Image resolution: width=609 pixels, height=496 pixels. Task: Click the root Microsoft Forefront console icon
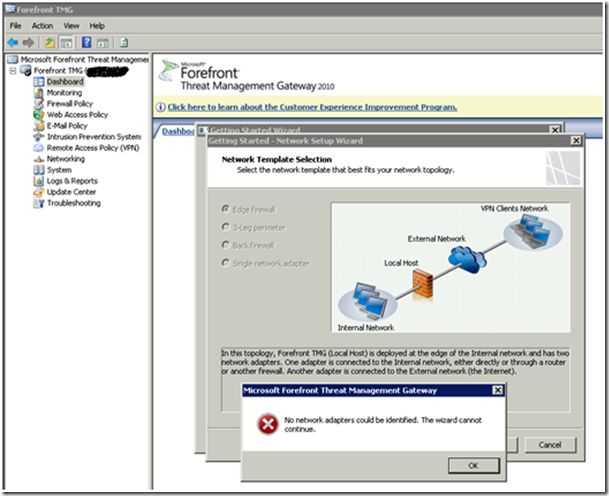point(13,59)
